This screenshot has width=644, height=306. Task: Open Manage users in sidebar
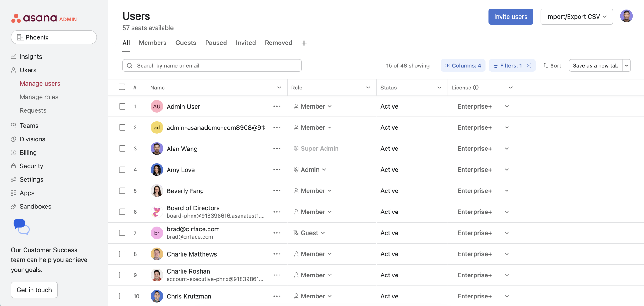click(x=40, y=83)
